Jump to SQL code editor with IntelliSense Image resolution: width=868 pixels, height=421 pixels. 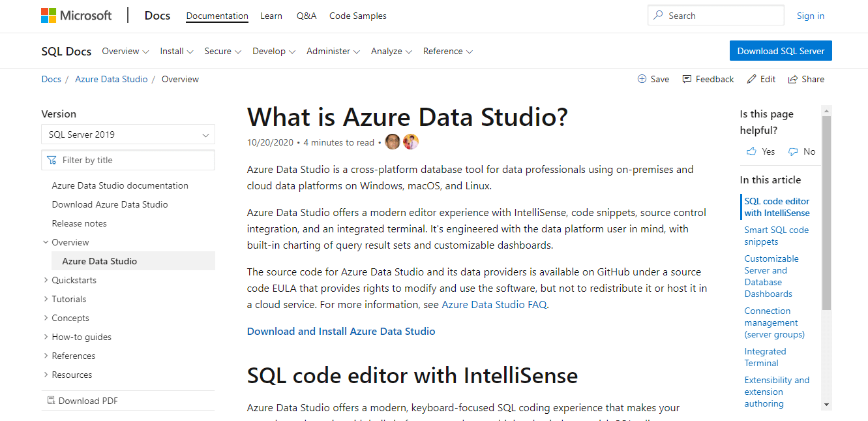[x=777, y=207]
